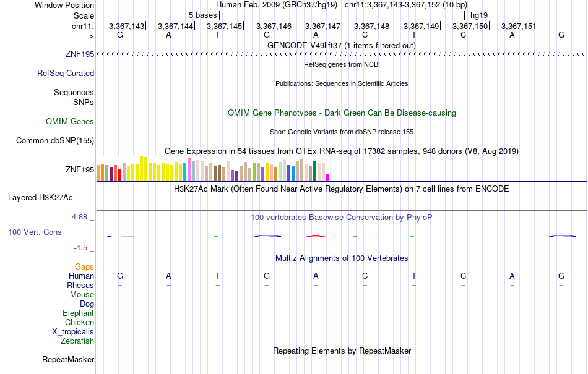The width and height of the screenshot is (588, 374).
Task: Click the Common dbSNP(155) track label
Action: tap(54, 141)
